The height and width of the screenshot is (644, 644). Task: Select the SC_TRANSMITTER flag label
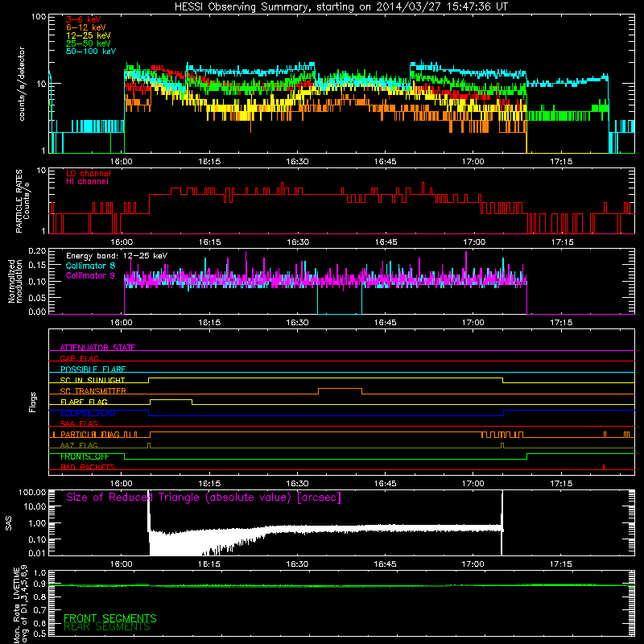[x=93, y=390]
